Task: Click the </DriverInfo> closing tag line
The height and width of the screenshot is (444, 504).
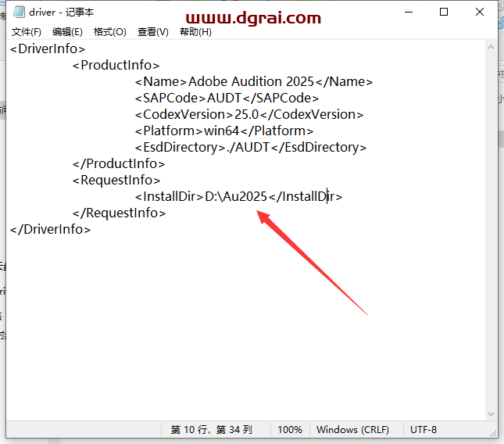Action: click(x=51, y=229)
